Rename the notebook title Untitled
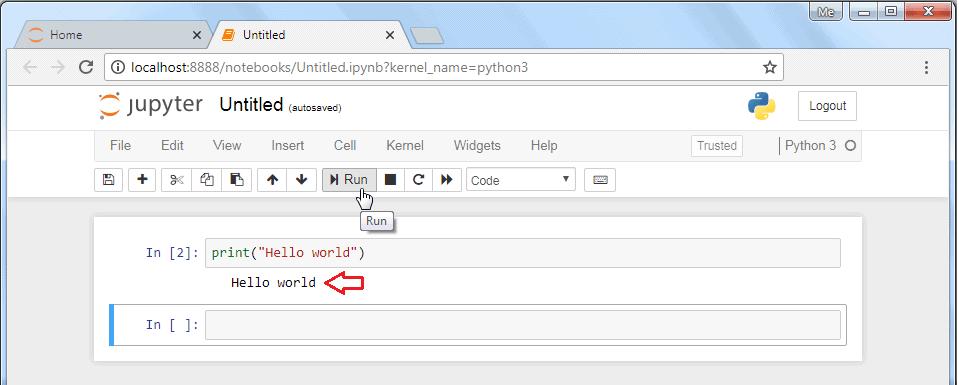The height and width of the screenshot is (385, 959). (x=251, y=105)
